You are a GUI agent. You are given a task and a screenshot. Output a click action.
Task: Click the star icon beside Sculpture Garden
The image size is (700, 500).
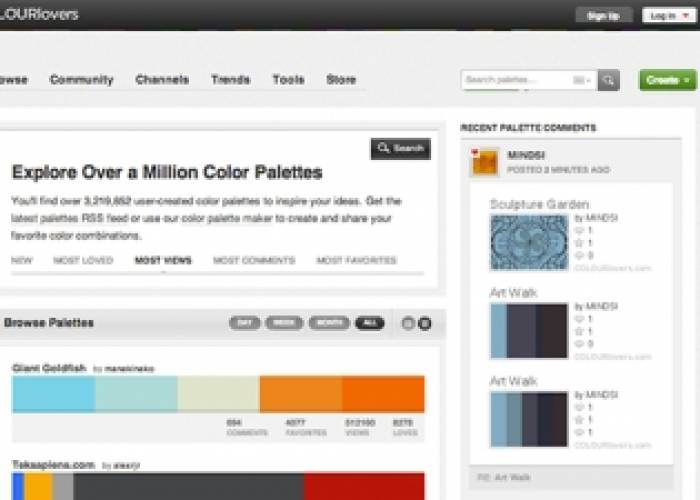click(579, 243)
